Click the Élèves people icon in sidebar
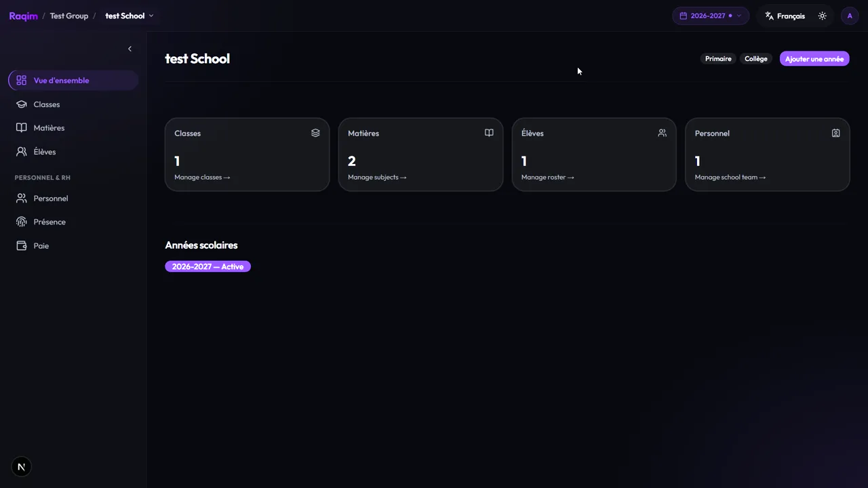This screenshot has width=868, height=488. click(22, 152)
